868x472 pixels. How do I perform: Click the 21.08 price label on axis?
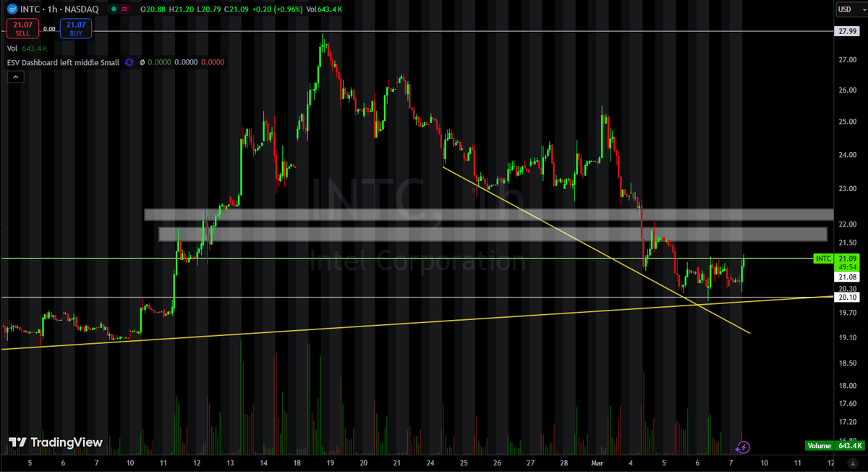tap(848, 277)
